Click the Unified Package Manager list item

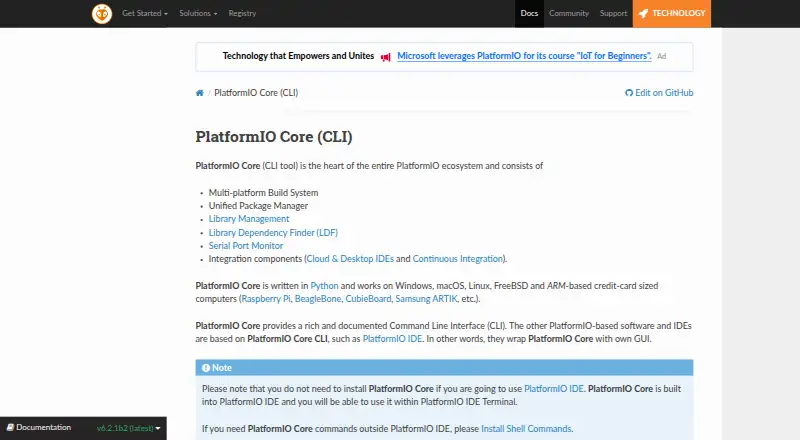[x=258, y=206]
